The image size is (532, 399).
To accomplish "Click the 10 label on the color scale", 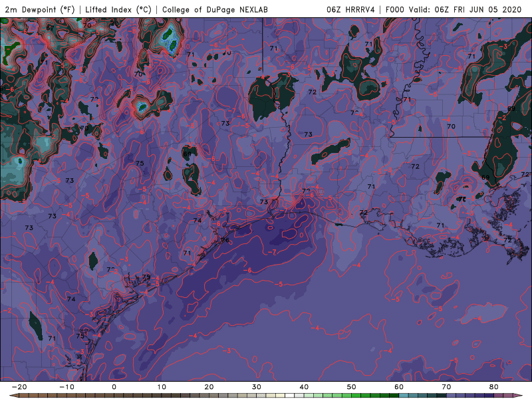I will click(162, 387).
